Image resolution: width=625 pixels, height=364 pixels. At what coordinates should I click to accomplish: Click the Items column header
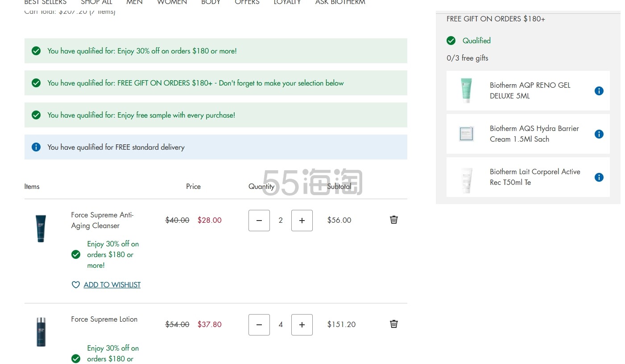tap(32, 187)
